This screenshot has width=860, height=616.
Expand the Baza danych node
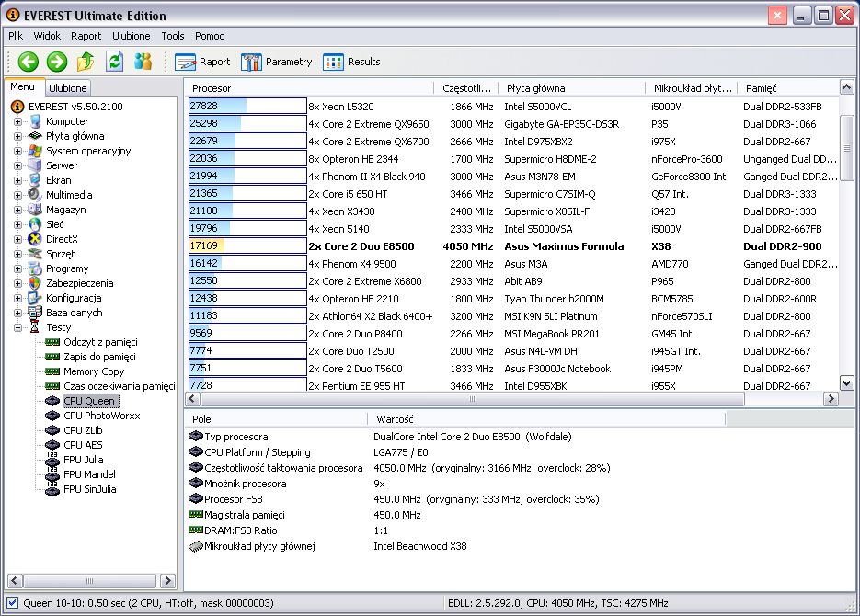click(x=17, y=313)
